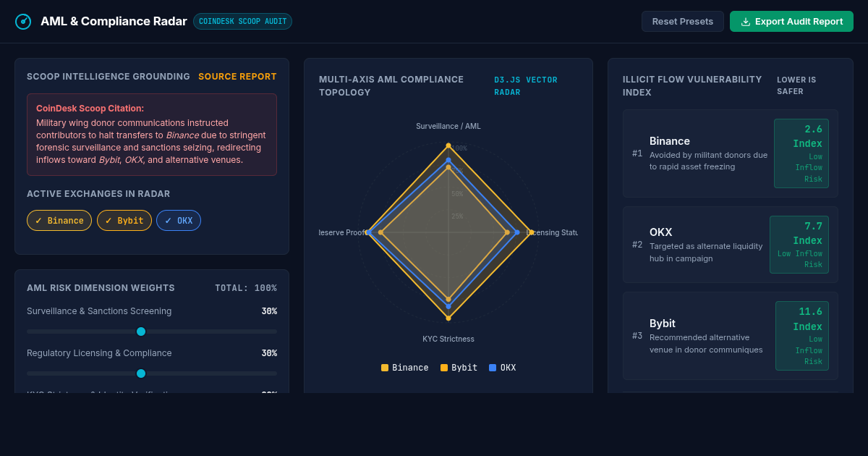Click the Lower Is Safer note
868x456 pixels.
tap(796, 86)
